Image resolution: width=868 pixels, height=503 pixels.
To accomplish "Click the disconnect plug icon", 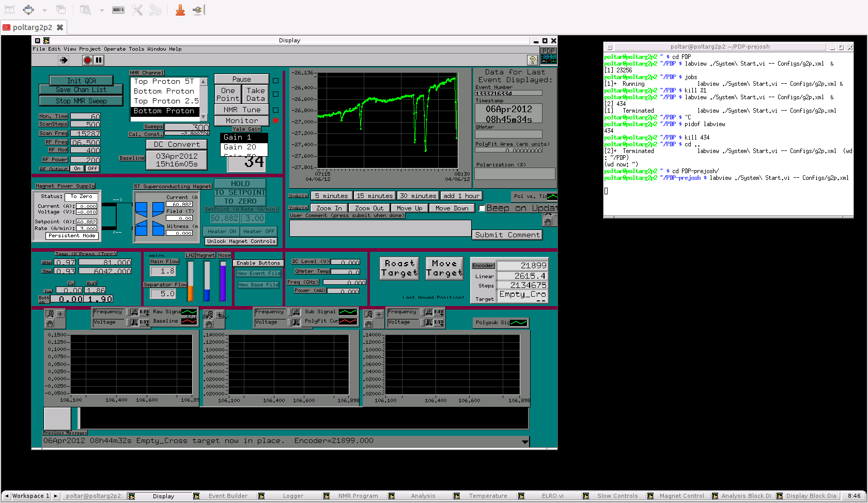I will click(198, 10).
